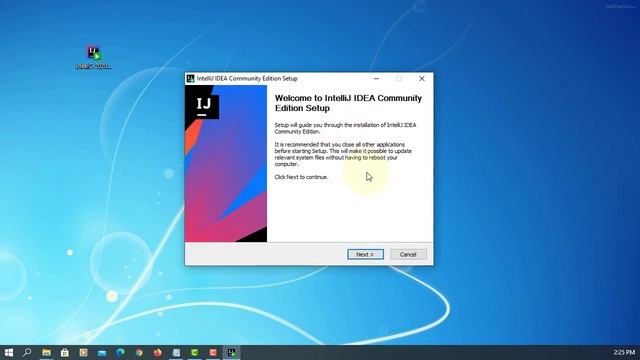This screenshot has height=360, width=640.
Task: Open File Explorer from the taskbar
Action: [46, 352]
